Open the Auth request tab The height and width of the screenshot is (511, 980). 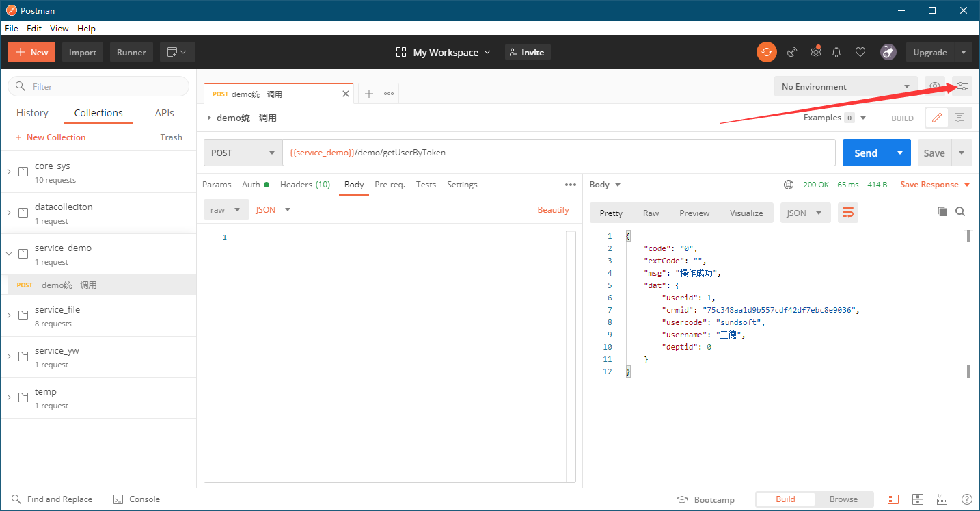click(x=256, y=185)
